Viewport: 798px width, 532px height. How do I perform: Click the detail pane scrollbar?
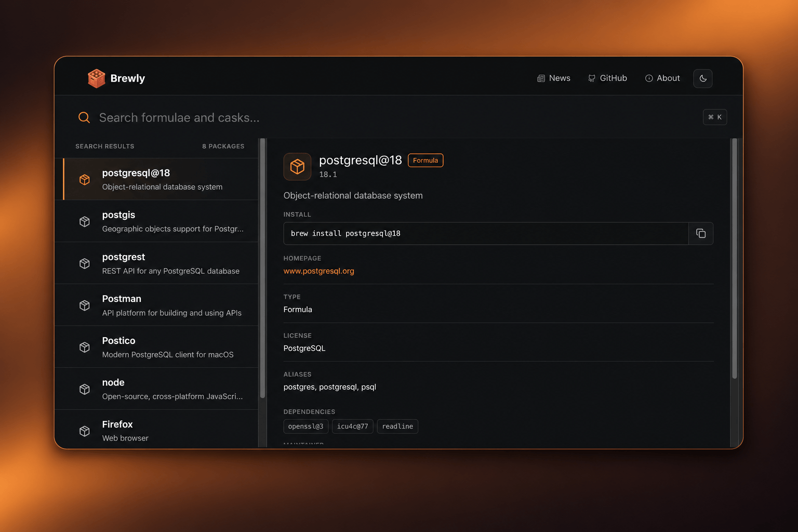click(735, 258)
